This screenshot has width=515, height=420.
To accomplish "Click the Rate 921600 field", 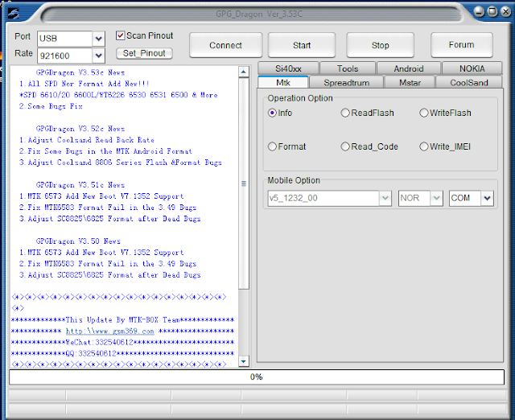I will point(64,56).
